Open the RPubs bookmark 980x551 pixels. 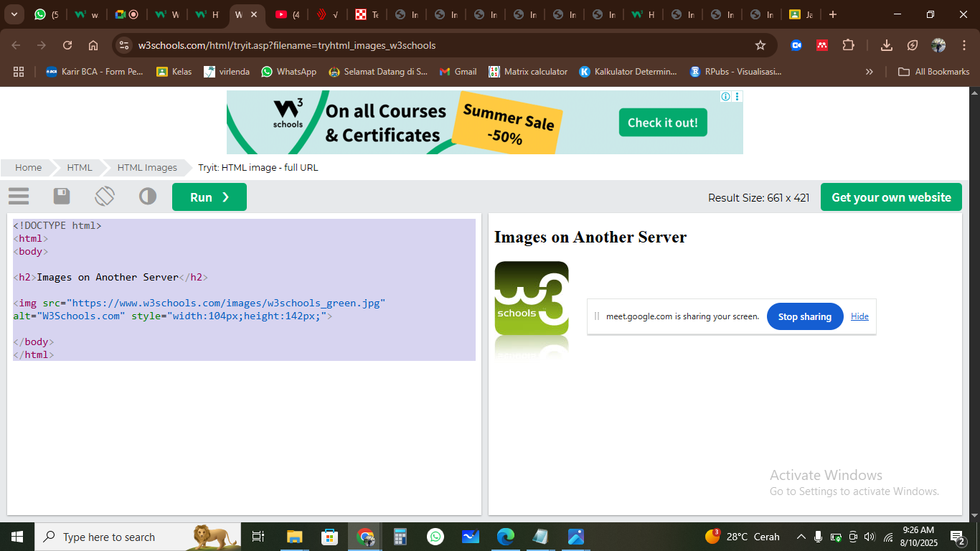(x=735, y=72)
